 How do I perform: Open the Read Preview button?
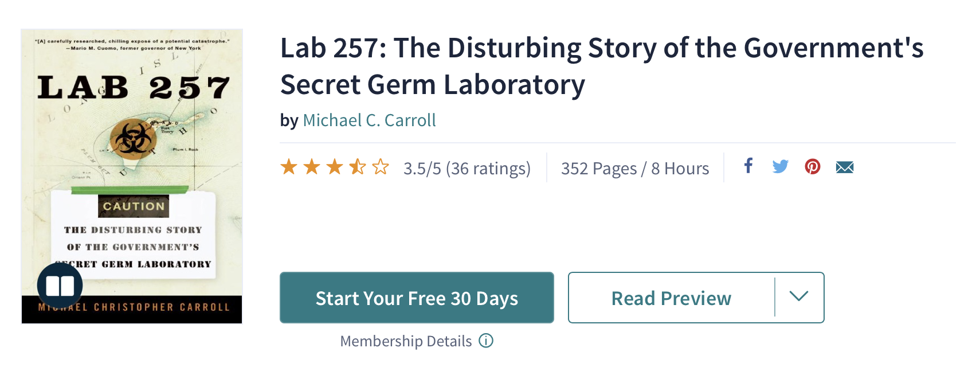[671, 298]
